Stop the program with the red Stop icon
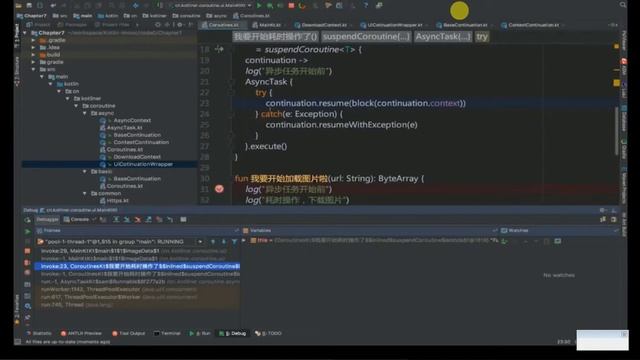640x360 pixels. 291,5
